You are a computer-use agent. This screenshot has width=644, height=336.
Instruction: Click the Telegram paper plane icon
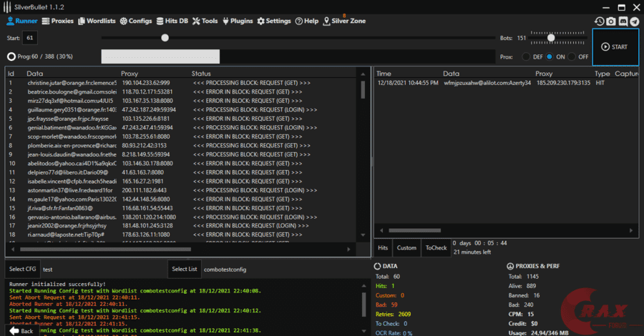(635, 21)
